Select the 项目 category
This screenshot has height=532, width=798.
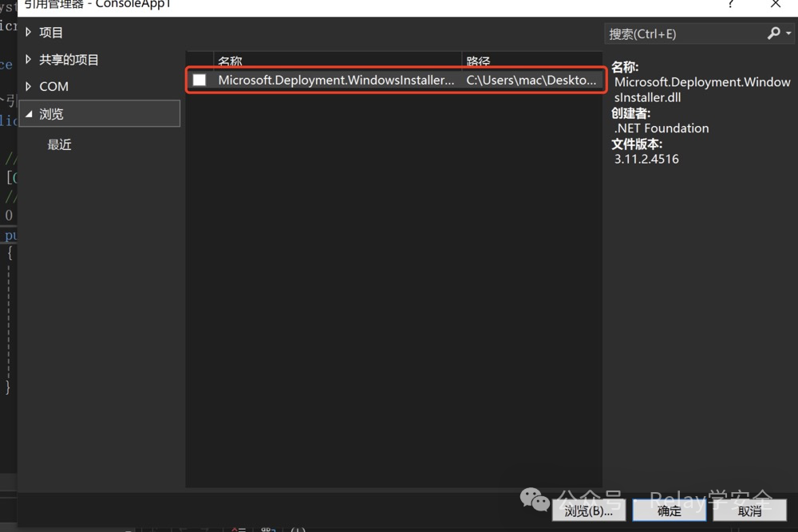click(51, 33)
